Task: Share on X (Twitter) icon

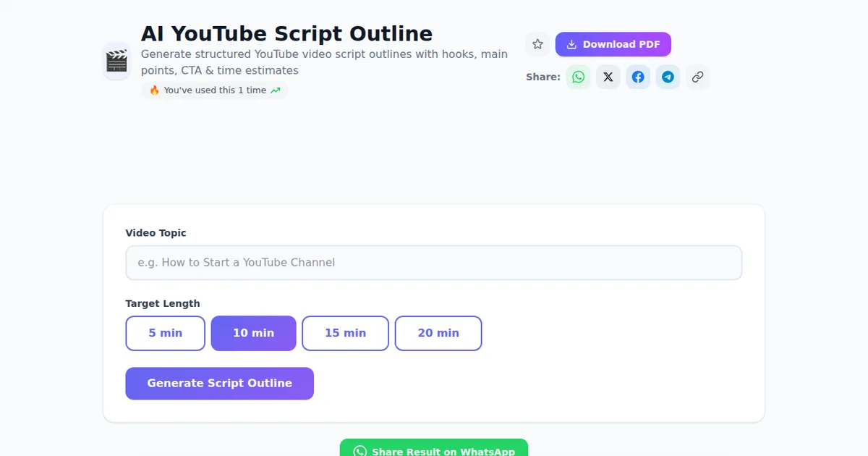Action: click(608, 77)
